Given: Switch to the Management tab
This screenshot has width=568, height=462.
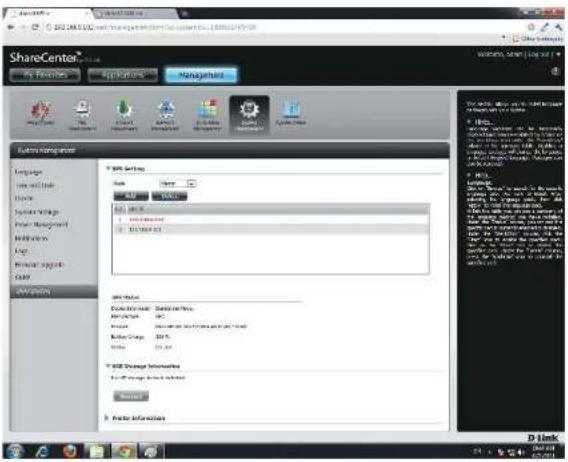Looking at the screenshot, I should click(x=201, y=75).
